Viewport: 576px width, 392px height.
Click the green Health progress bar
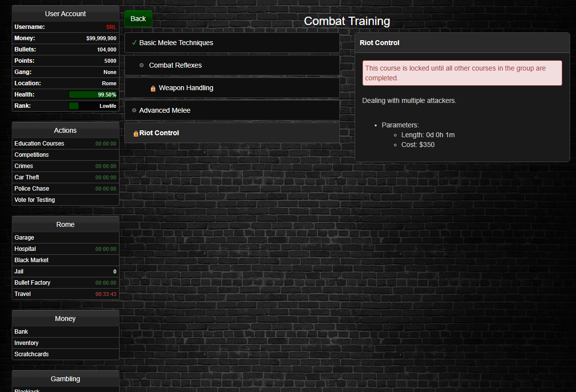pos(93,95)
